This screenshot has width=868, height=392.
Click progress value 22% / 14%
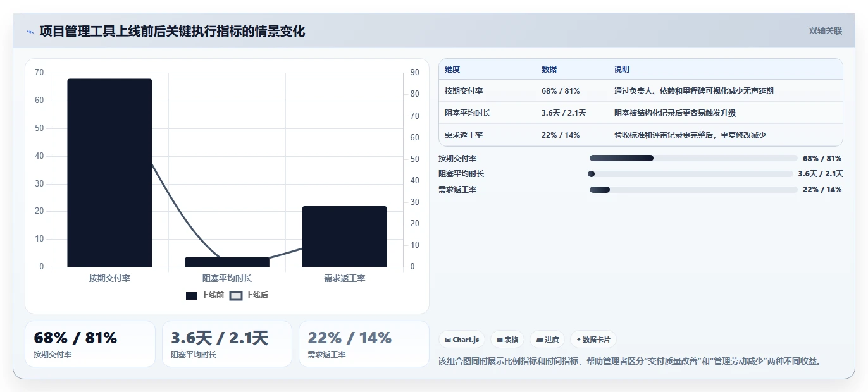[822, 190]
